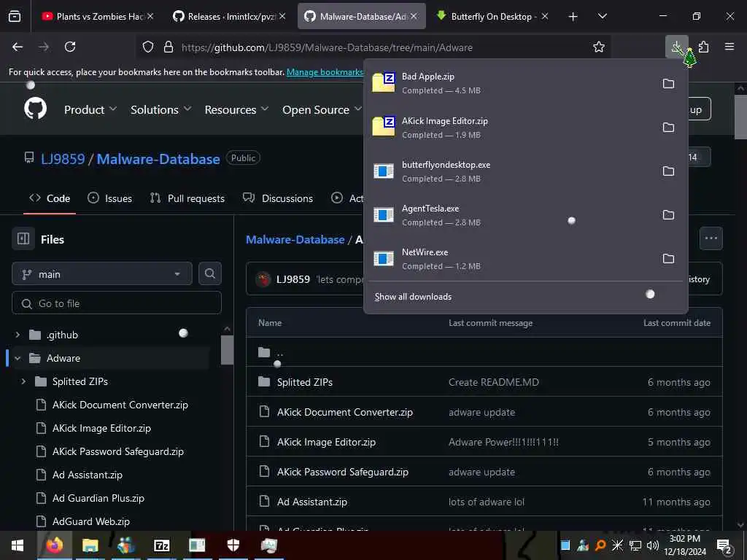
Task: Click the GitHub octocat home logo
Action: pyautogui.click(x=35, y=109)
